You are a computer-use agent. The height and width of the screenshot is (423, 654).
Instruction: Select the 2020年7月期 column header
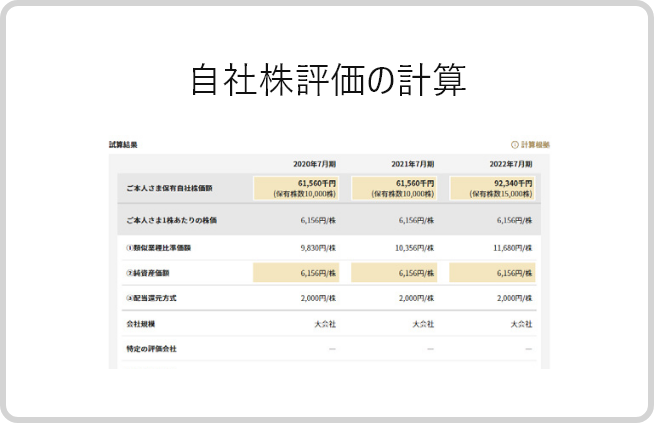point(314,164)
